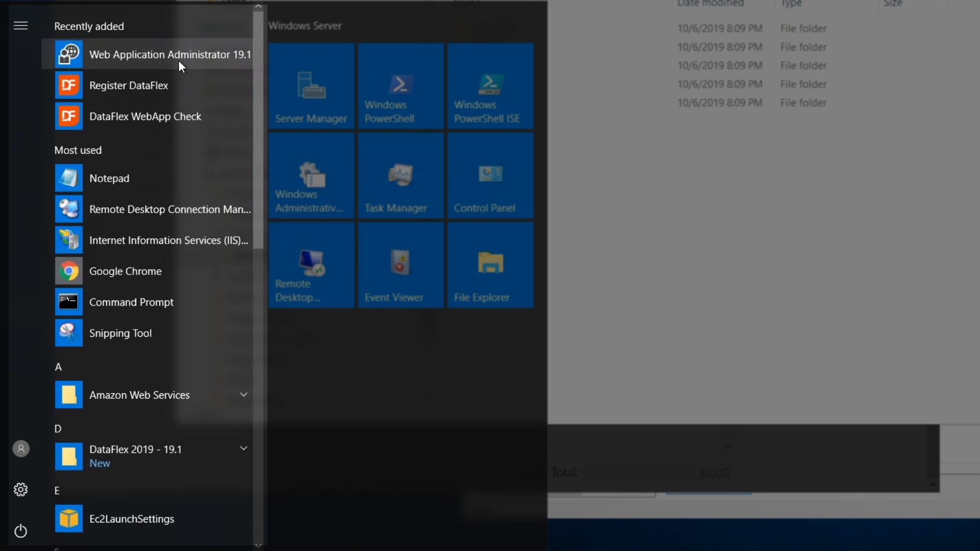Click the Server Manager tile

[x=311, y=86]
